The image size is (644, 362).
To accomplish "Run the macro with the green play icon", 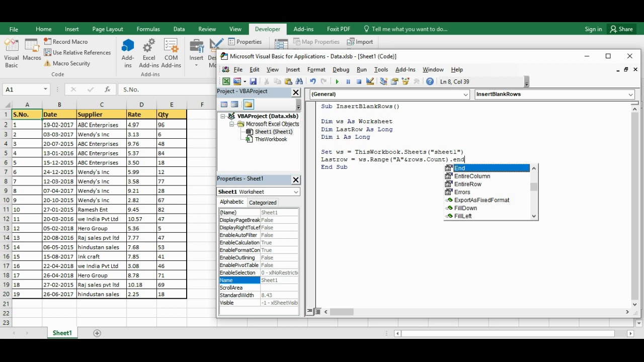I will [337, 81].
